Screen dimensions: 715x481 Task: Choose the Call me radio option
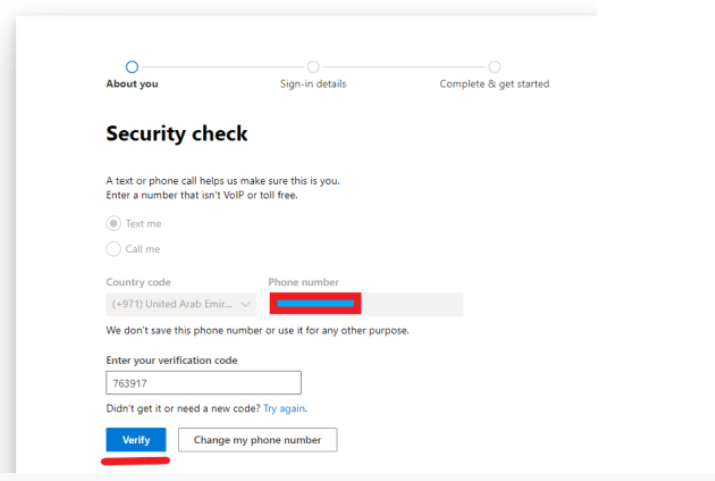[x=114, y=249]
